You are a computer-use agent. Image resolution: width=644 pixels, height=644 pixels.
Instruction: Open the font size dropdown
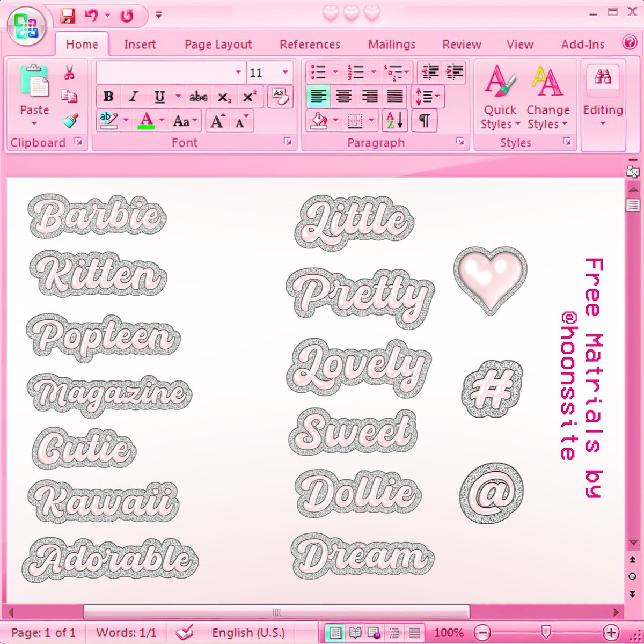285,72
